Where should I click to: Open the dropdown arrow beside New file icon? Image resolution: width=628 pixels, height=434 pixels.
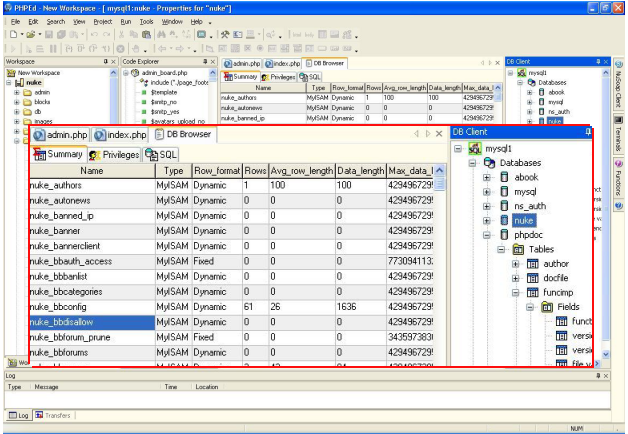[x=22, y=34]
